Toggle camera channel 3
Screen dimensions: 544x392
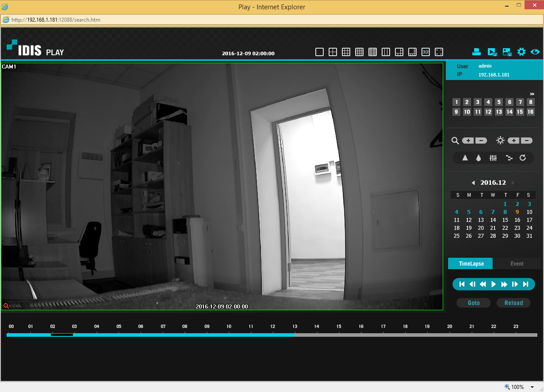tap(478, 102)
